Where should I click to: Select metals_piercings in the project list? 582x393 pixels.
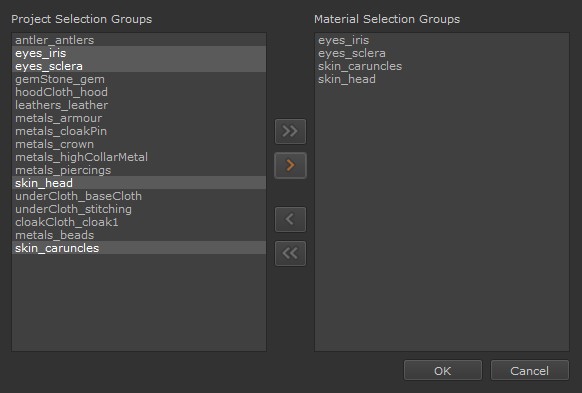pos(139,170)
